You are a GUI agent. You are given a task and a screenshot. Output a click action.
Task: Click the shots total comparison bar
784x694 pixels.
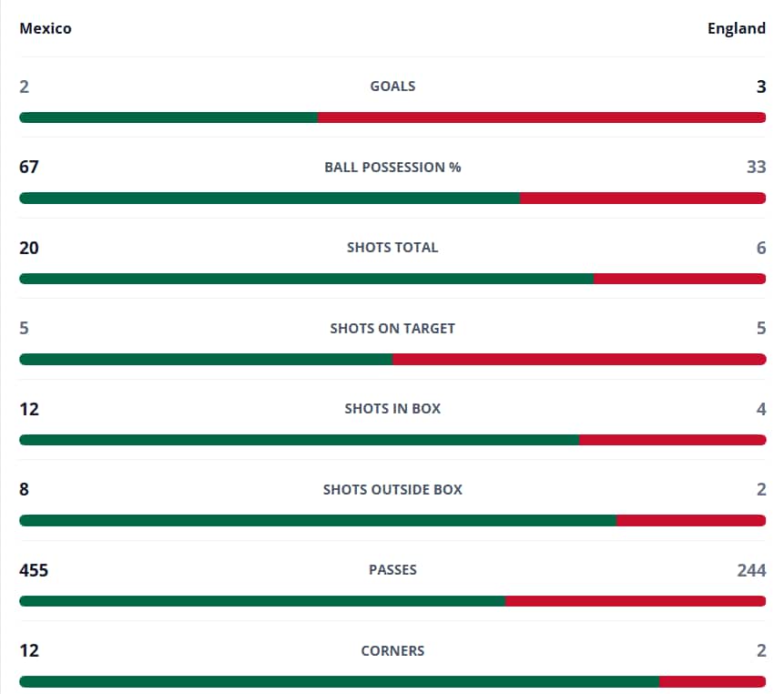point(392,279)
